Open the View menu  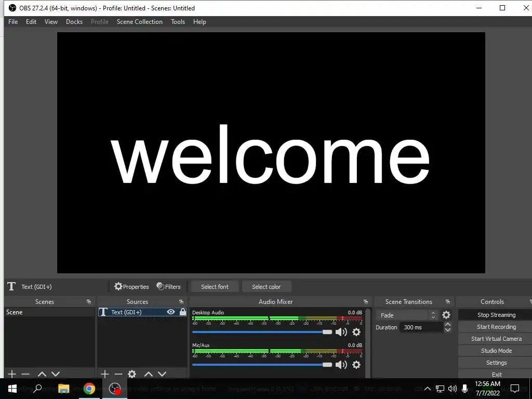(51, 22)
